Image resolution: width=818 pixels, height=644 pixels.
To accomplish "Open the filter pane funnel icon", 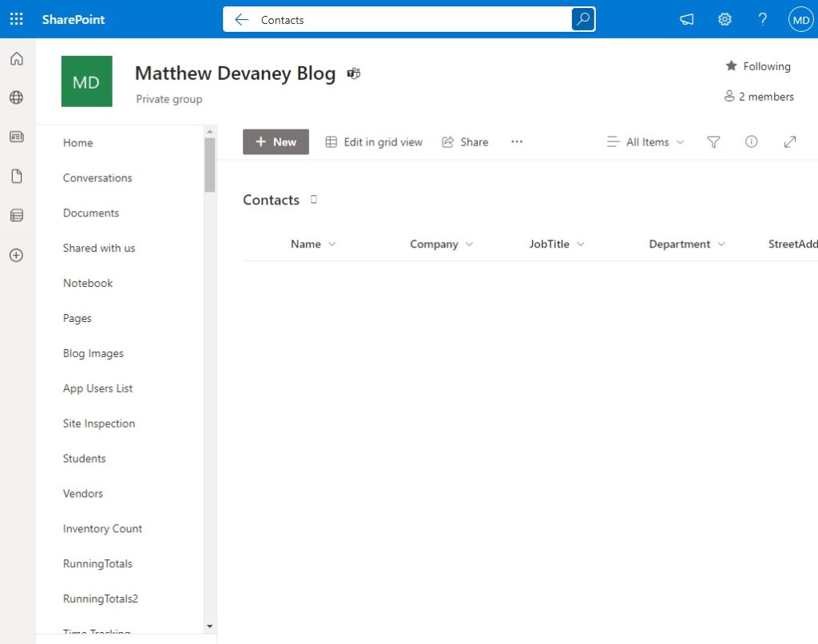I will (713, 142).
